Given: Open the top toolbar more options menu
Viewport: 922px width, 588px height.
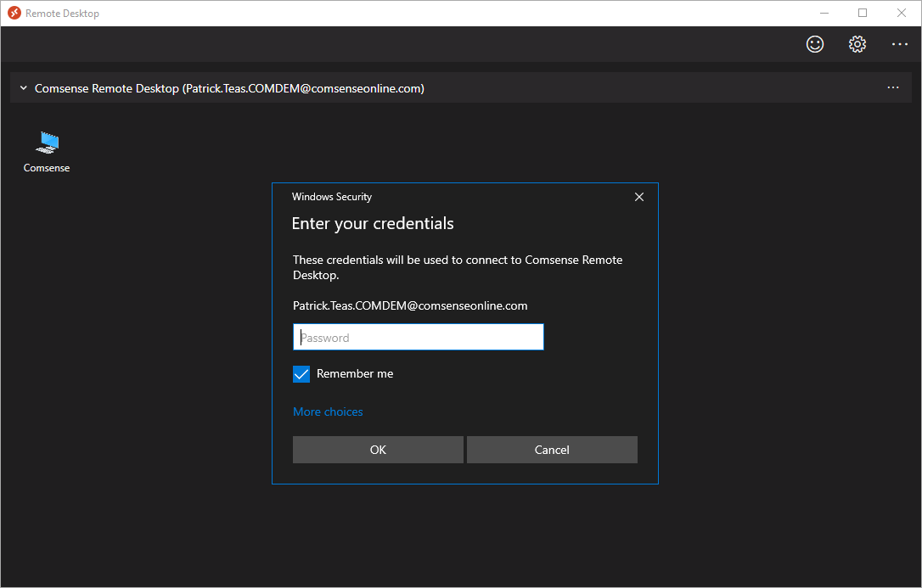Looking at the screenshot, I should [x=900, y=44].
